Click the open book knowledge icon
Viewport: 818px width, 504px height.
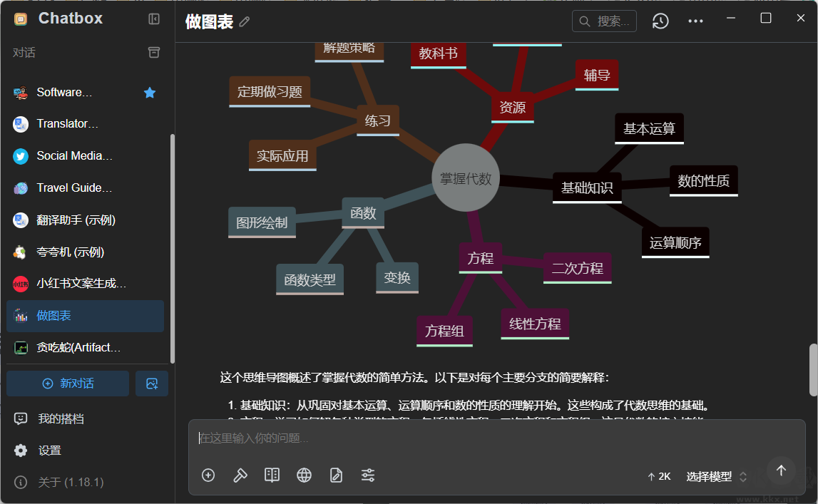coord(272,475)
